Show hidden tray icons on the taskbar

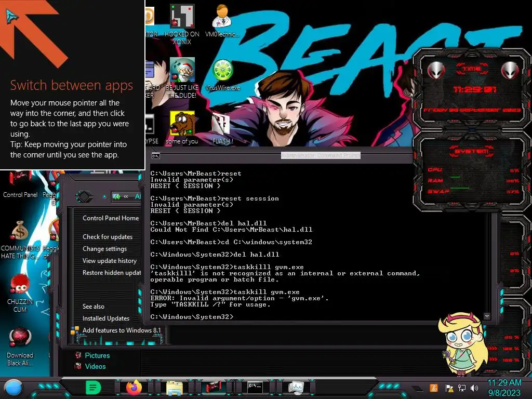coord(417,389)
